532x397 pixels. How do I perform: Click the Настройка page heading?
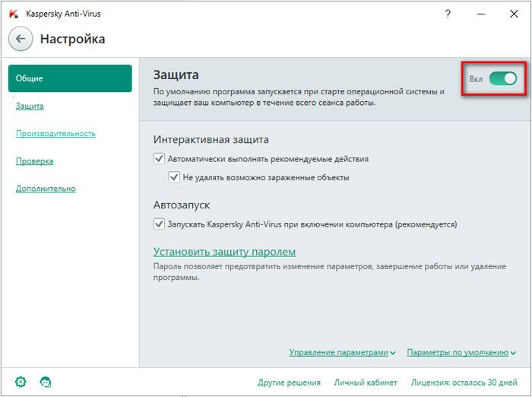click(73, 39)
